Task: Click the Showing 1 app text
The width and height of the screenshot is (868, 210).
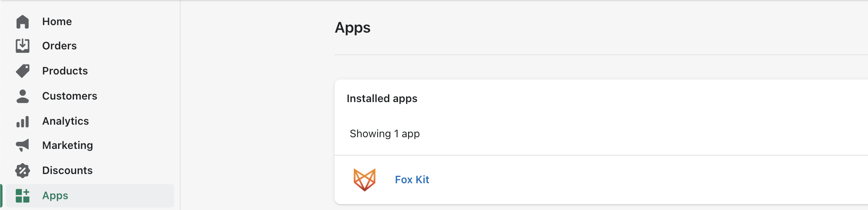Action: click(x=385, y=133)
